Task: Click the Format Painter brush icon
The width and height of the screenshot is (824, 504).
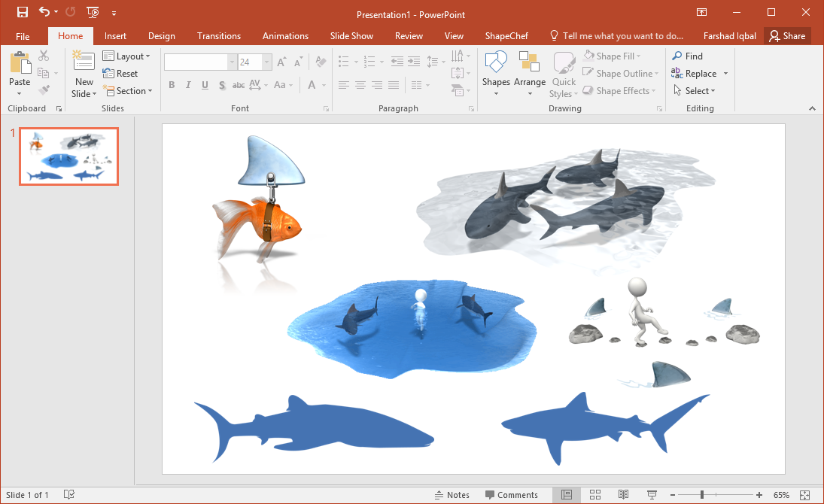Action: pyautogui.click(x=44, y=90)
